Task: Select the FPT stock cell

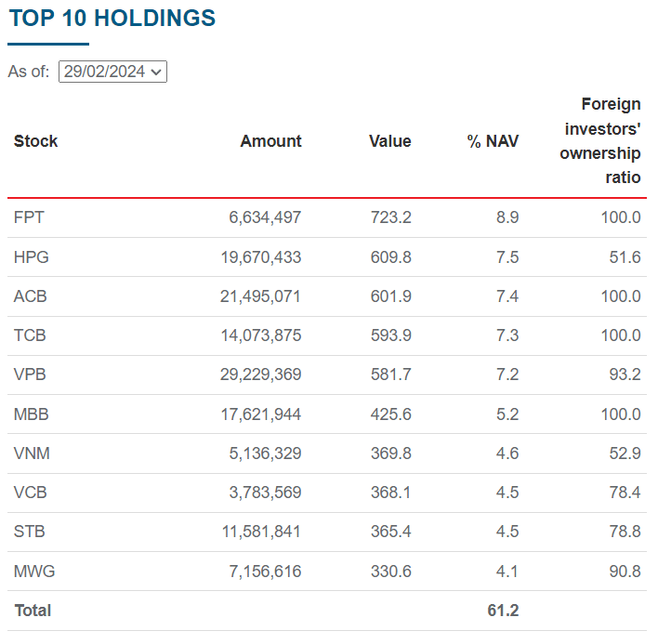Action: [x=29, y=217]
